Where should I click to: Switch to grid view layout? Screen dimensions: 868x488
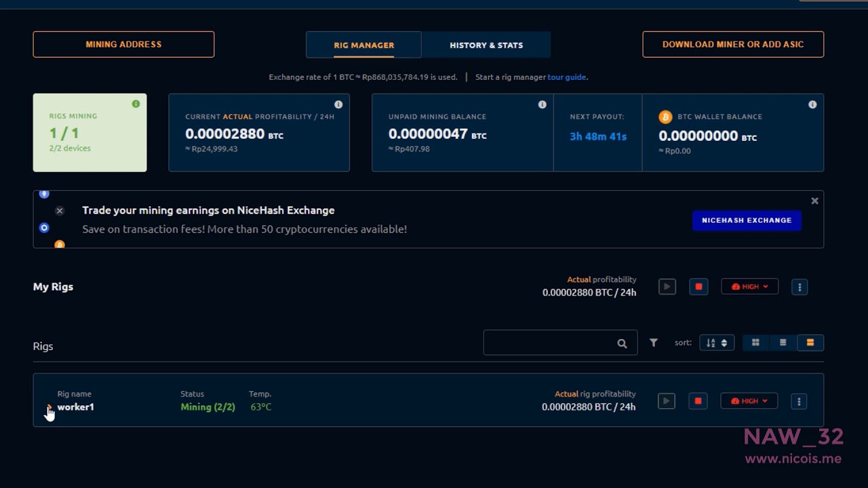pyautogui.click(x=755, y=343)
